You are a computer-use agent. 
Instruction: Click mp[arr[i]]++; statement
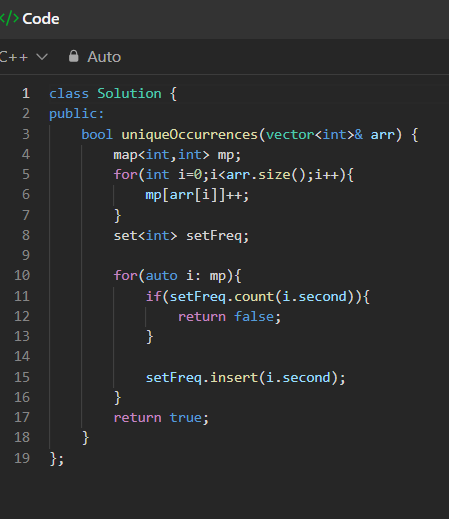[x=197, y=195]
